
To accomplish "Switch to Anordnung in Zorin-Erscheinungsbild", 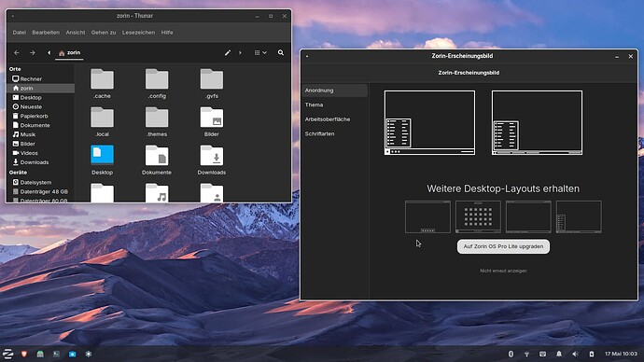I will [x=335, y=90].
